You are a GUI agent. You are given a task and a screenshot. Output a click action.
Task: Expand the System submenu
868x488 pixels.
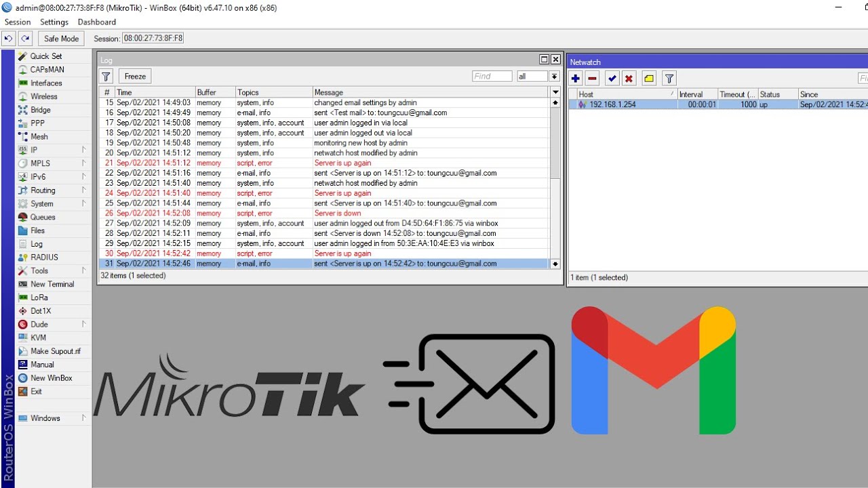[x=53, y=204]
